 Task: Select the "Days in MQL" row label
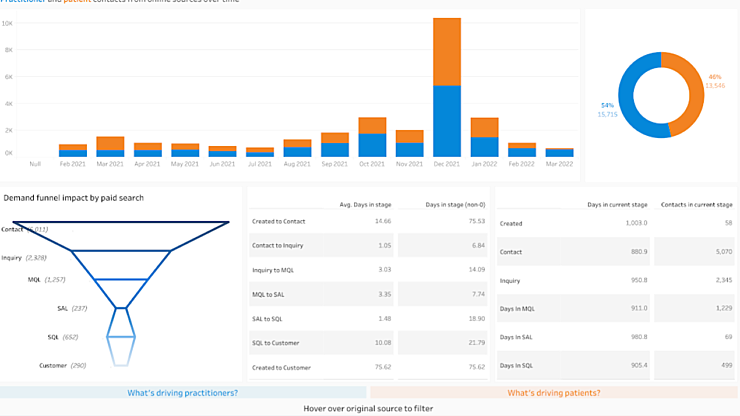(x=517, y=309)
